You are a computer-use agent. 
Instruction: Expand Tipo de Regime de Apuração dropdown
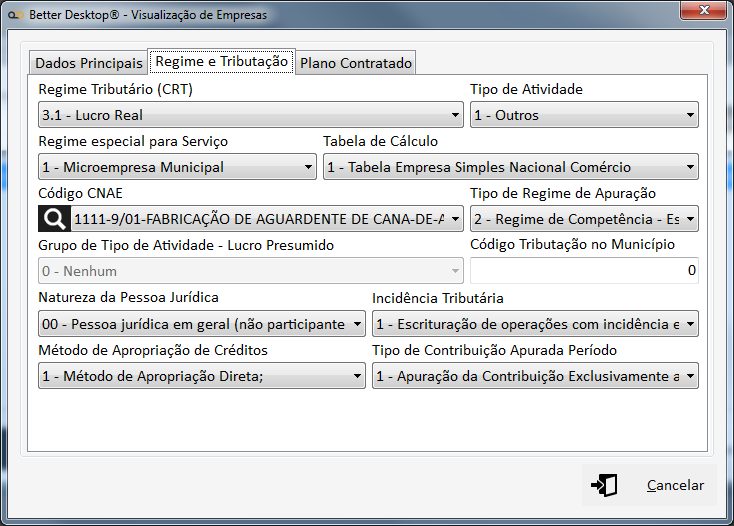[584, 218]
